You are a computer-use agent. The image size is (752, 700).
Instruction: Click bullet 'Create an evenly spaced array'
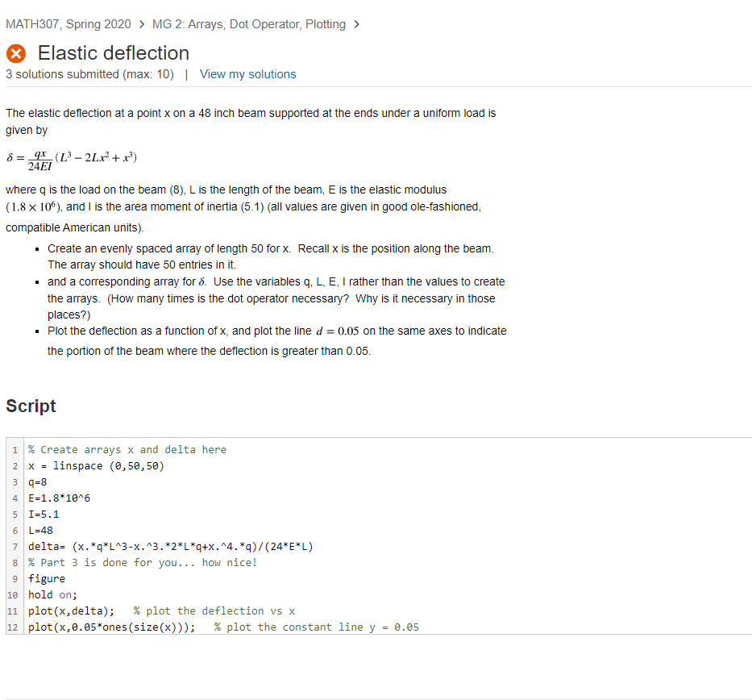pos(271,256)
